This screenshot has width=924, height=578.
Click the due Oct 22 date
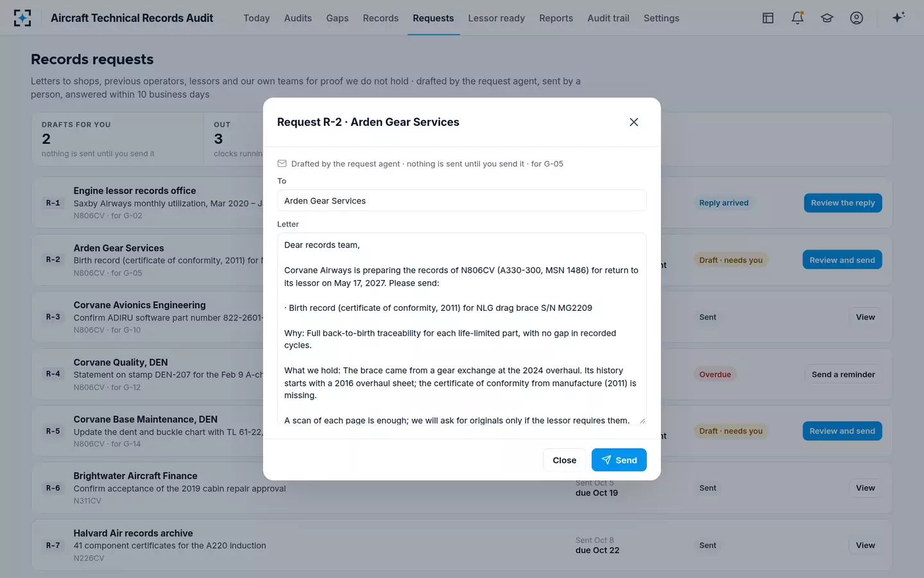[x=597, y=550]
